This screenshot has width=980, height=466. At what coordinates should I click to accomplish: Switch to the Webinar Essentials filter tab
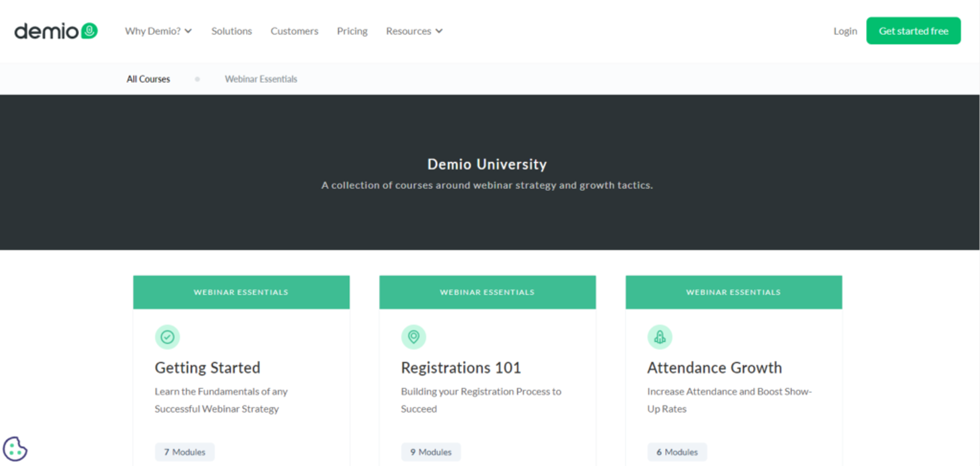(261, 79)
